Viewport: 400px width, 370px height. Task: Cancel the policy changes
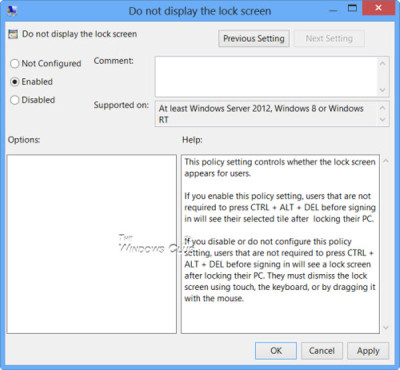point(322,351)
